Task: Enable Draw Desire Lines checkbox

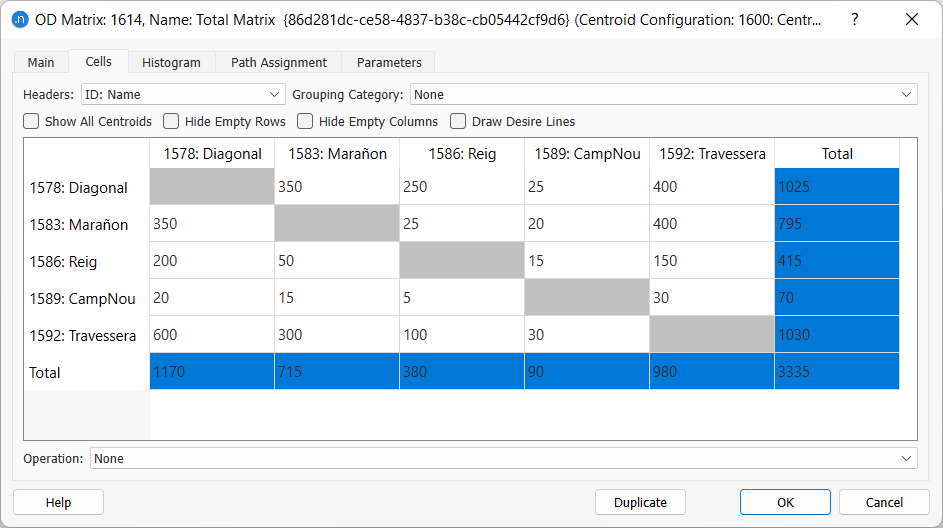Action: point(459,122)
